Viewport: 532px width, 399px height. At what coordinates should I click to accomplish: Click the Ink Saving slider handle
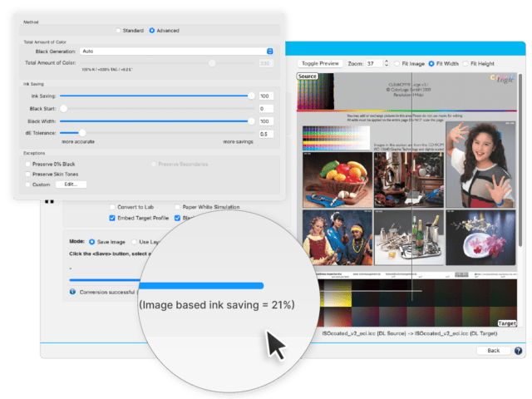click(251, 96)
